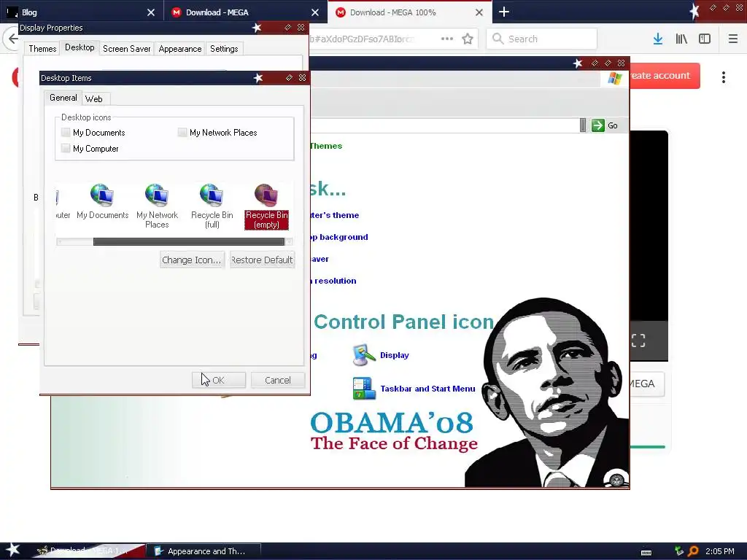Click the star icon on Desktop Items title bar
The image size is (747, 560).
coord(258,77)
